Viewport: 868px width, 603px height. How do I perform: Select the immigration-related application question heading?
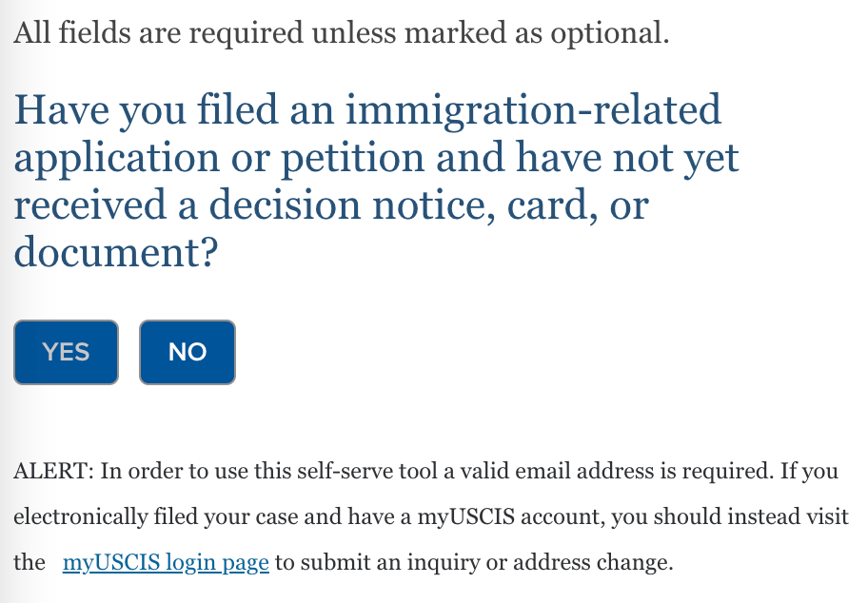pos(377,181)
